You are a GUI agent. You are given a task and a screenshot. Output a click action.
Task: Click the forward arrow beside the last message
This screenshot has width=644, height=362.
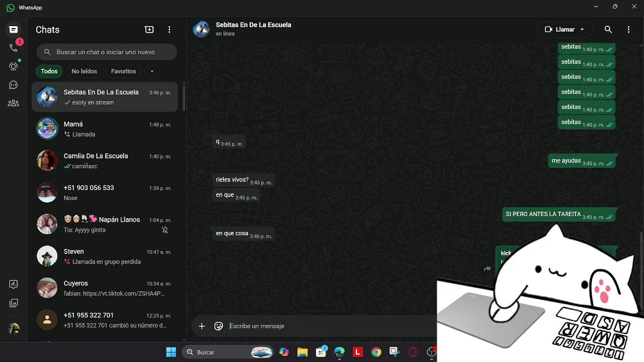pyautogui.click(x=487, y=269)
